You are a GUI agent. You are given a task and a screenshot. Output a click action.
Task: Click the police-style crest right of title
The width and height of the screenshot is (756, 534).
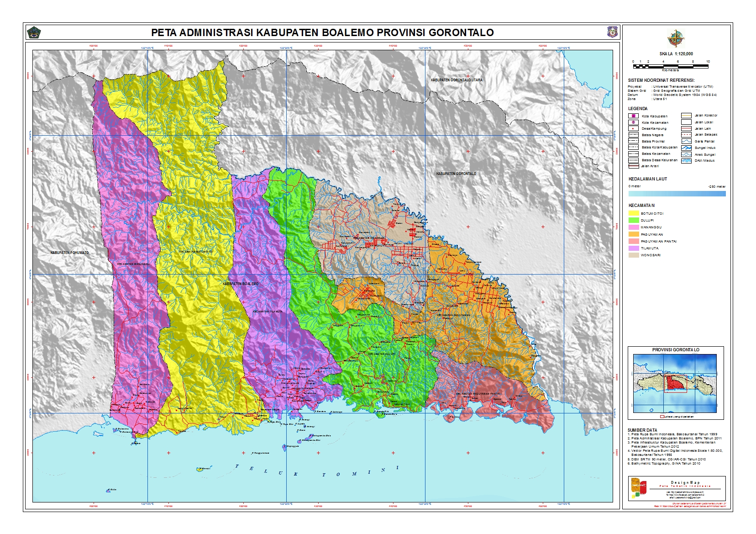612,32
